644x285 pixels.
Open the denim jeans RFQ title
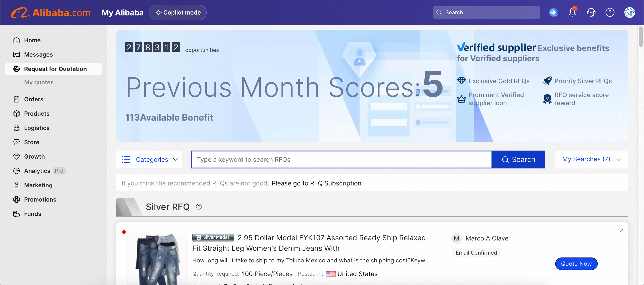click(x=309, y=243)
